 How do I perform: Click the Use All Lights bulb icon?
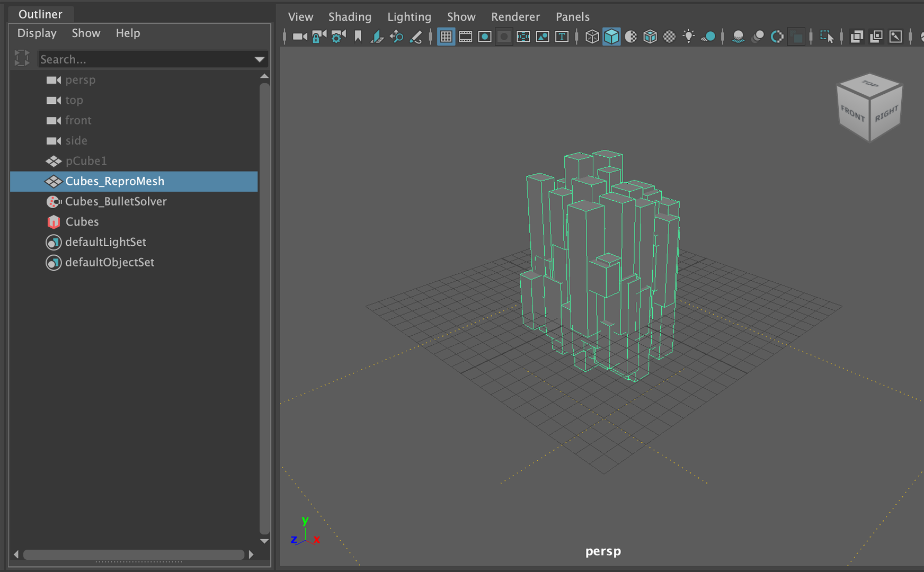click(688, 37)
